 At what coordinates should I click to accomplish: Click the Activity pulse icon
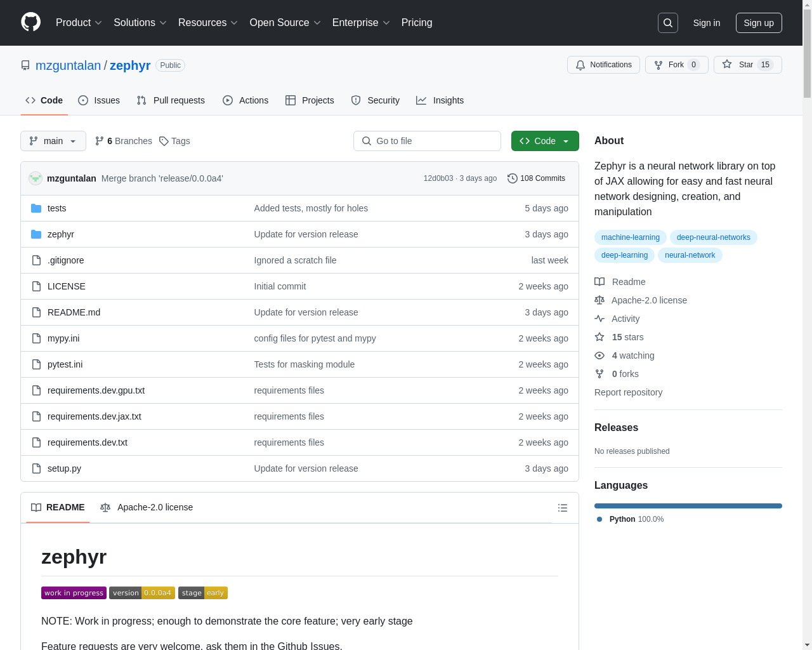click(x=599, y=319)
